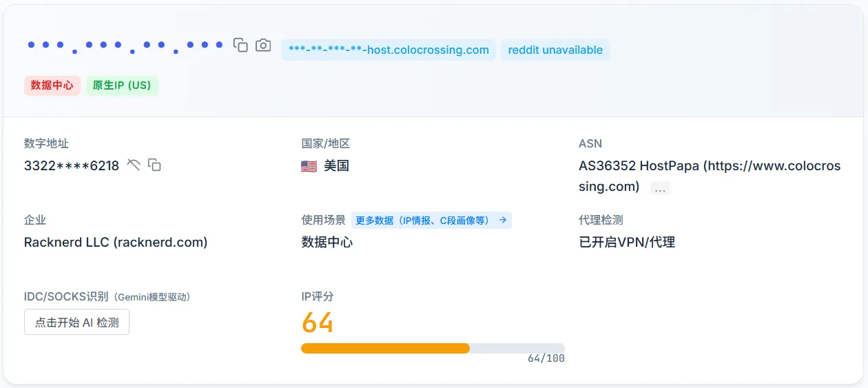The height and width of the screenshot is (388, 868).
Task: Click the red 数据中心 badge
Action: pyautogui.click(x=52, y=85)
